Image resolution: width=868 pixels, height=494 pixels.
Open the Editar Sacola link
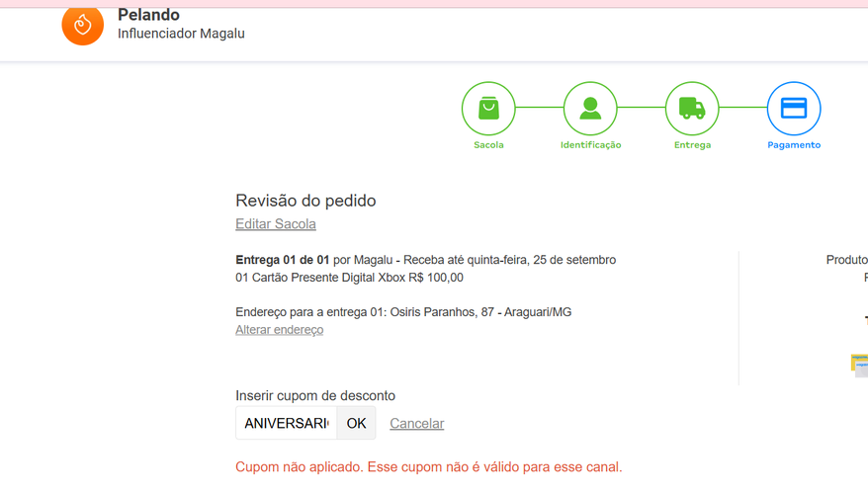click(x=276, y=224)
